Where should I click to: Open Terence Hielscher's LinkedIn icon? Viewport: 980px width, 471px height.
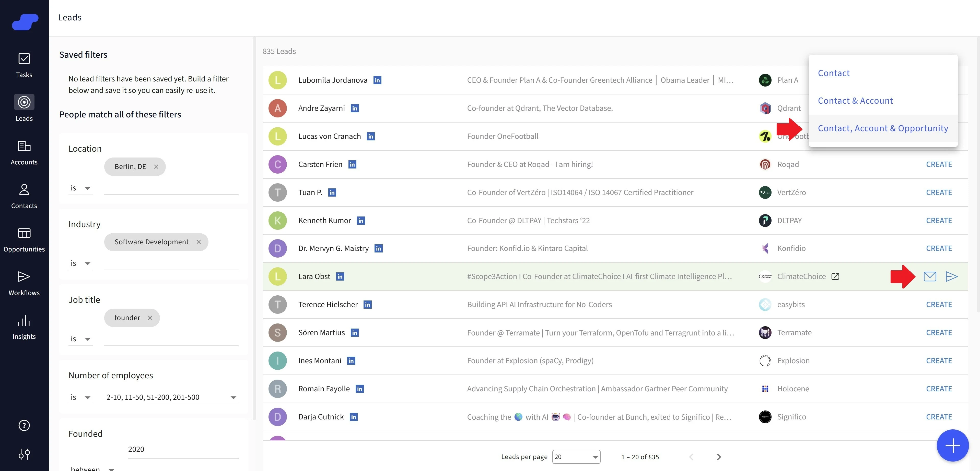tap(367, 305)
